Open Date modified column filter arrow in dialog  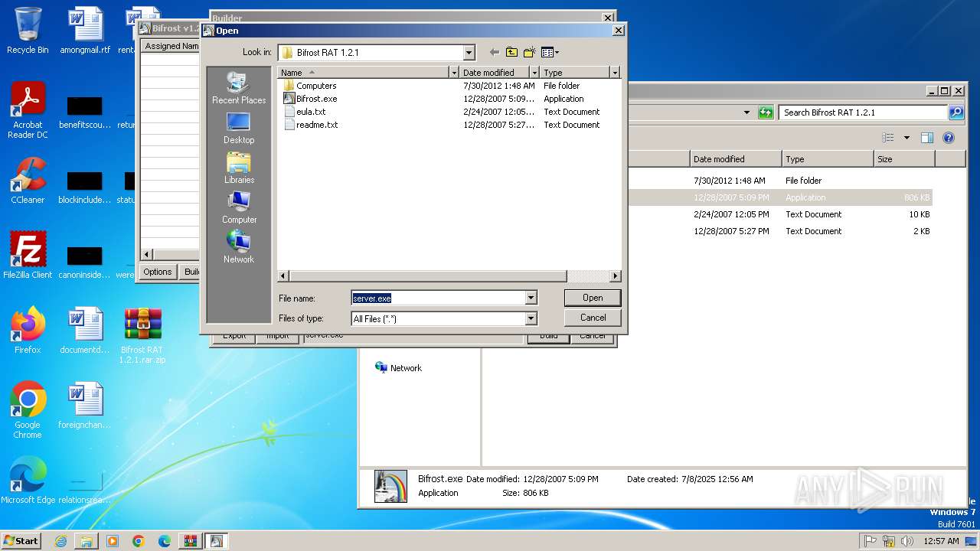point(534,73)
